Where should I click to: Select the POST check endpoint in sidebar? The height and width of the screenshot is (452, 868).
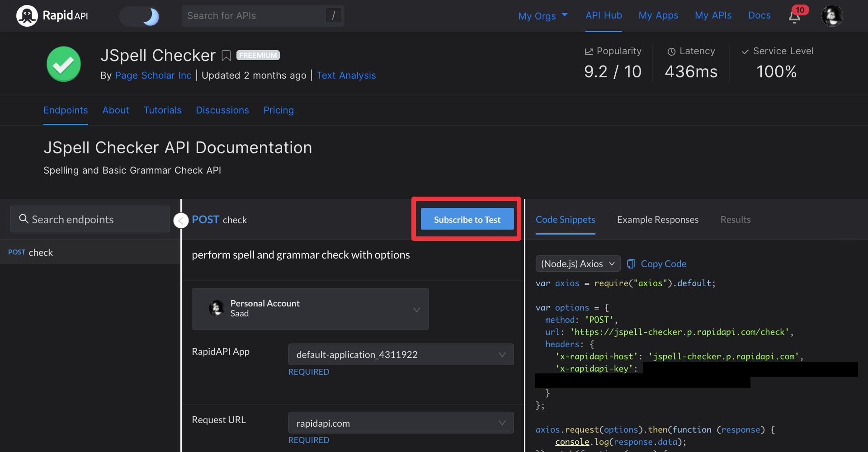click(x=90, y=252)
